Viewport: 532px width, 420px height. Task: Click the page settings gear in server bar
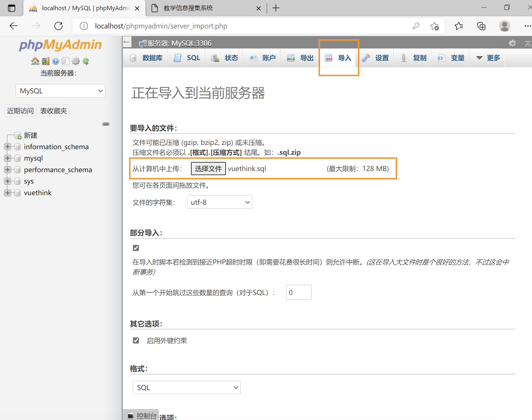(513, 43)
